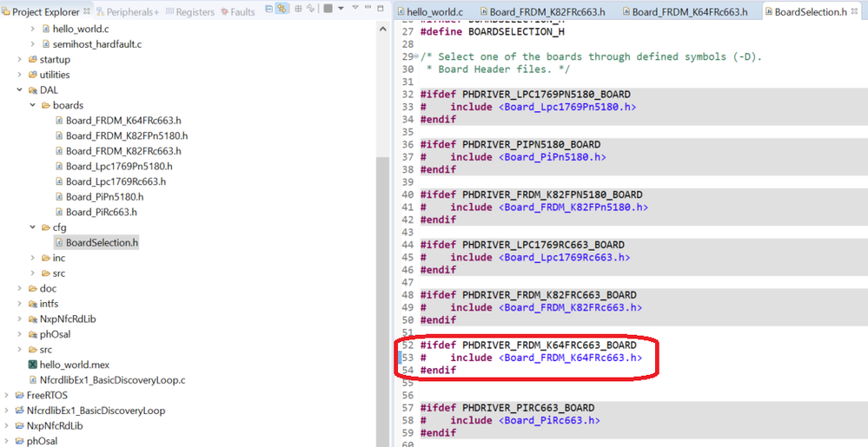
Task: Expand hello_world.c in the project tree
Action: pos(33,29)
